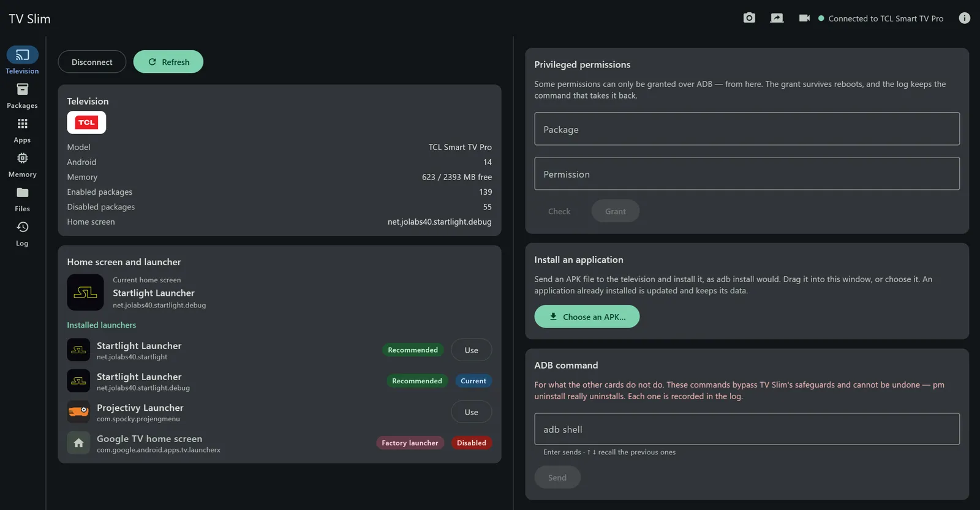Screen dimensions: 980x510
Task: Click Recommended badge on net.jolabs40.startlight row
Action: coord(413,350)
